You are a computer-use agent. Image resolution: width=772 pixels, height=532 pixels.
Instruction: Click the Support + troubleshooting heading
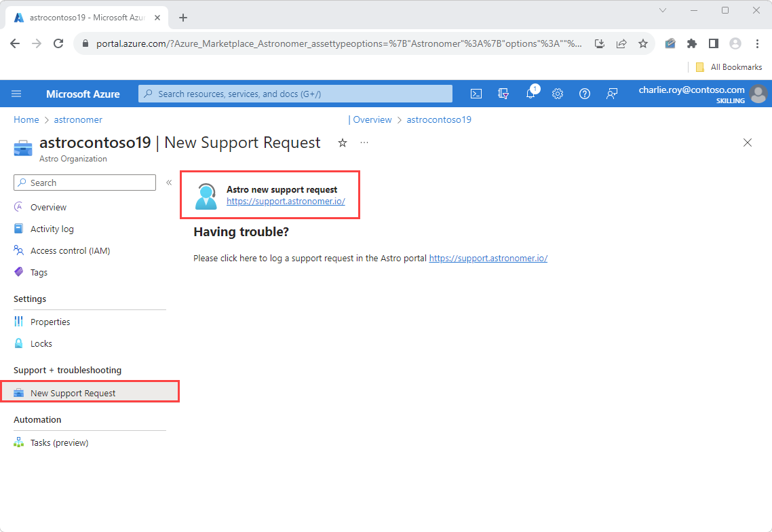(x=67, y=370)
